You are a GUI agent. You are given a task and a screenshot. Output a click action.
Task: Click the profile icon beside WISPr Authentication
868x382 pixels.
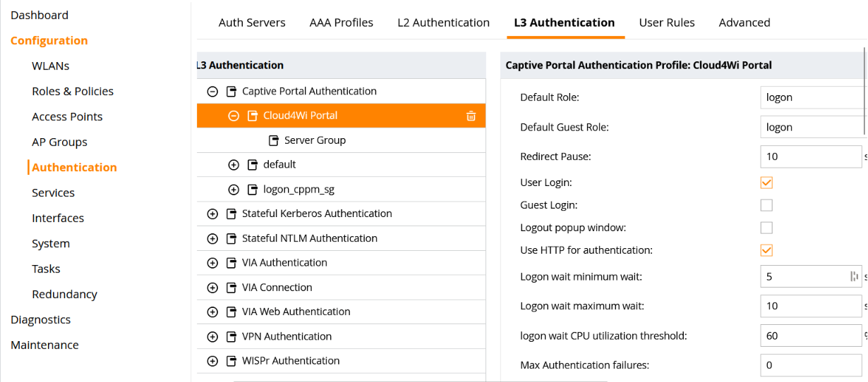pos(230,361)
